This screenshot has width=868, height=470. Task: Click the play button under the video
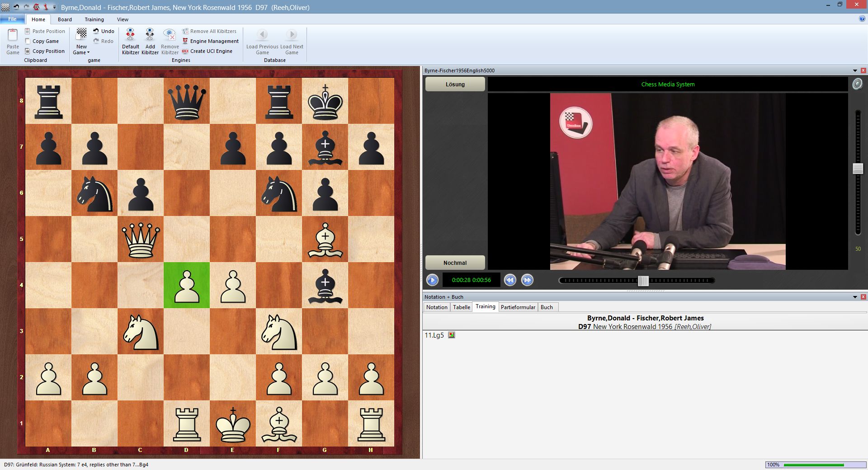pos(432,280)
